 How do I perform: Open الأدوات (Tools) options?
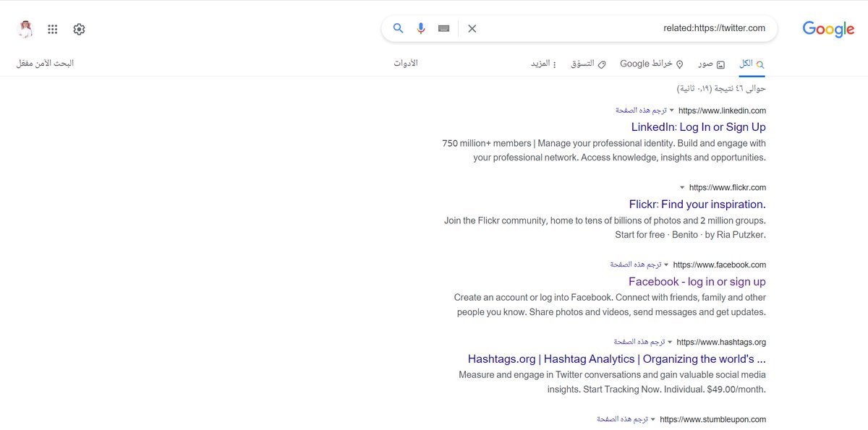tap(406, 63)
